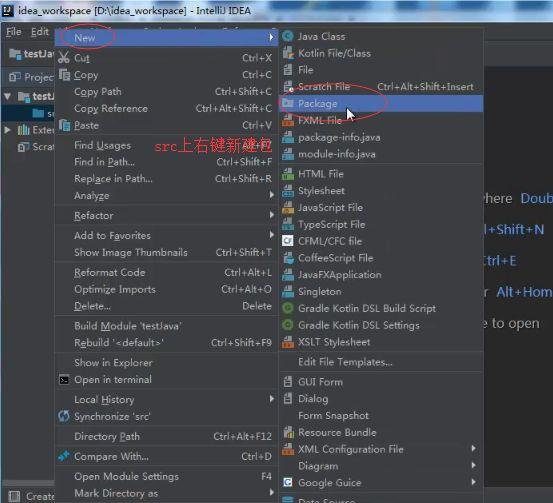This screenshot has width=553, height=503.
Task: Open the File menu
Action: point(13,32)
